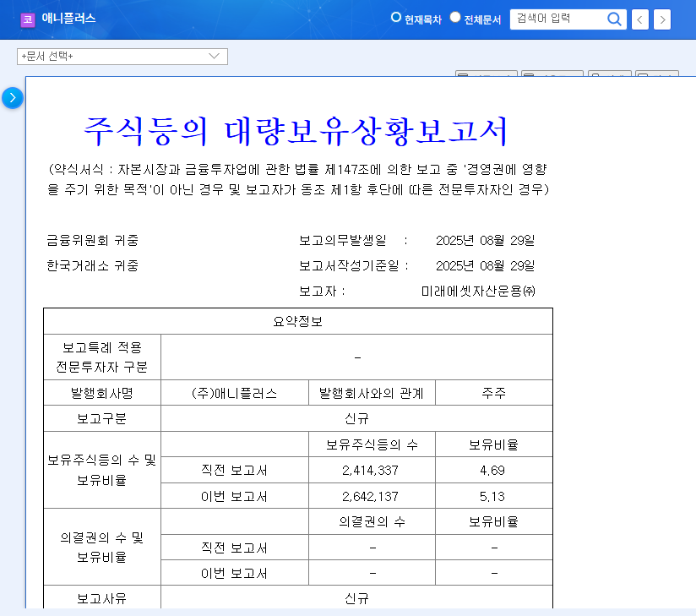Screen dimensions: 696x616
Task: Click the 보고특례 적용 전문투자자 구분 cell
Action: point(102,357)
